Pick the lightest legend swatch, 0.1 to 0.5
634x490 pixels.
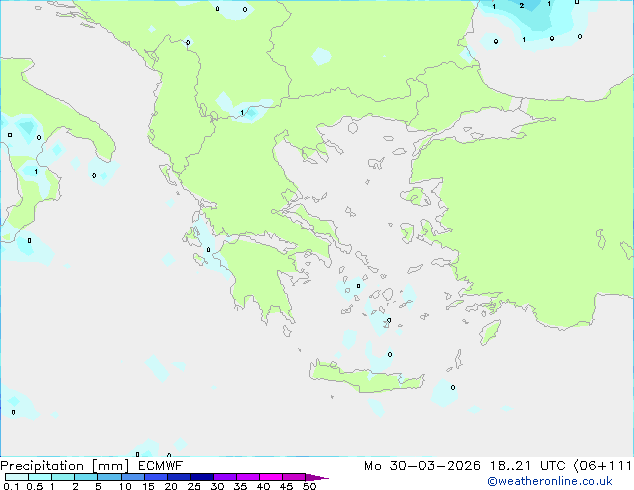17,477
